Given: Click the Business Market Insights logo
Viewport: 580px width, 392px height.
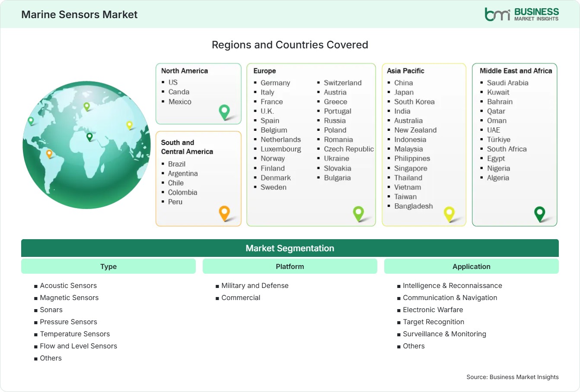Looking at the screenshot, I should pyautogui.click(x=521, y=14).
